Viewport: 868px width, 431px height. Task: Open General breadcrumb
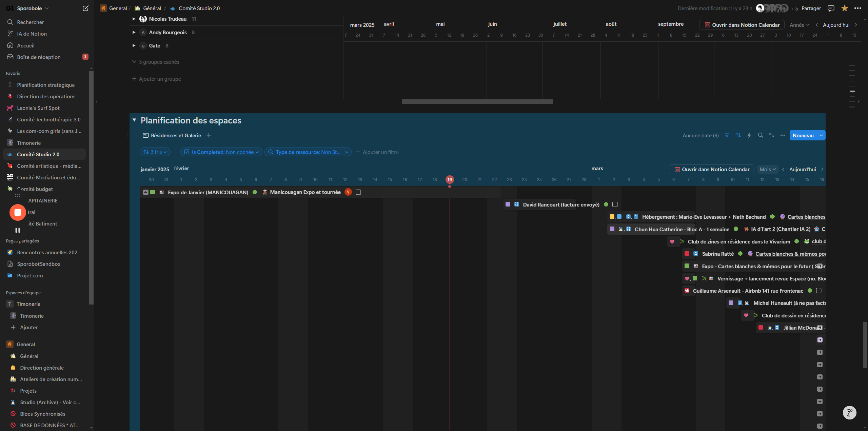tap(113, 8)
